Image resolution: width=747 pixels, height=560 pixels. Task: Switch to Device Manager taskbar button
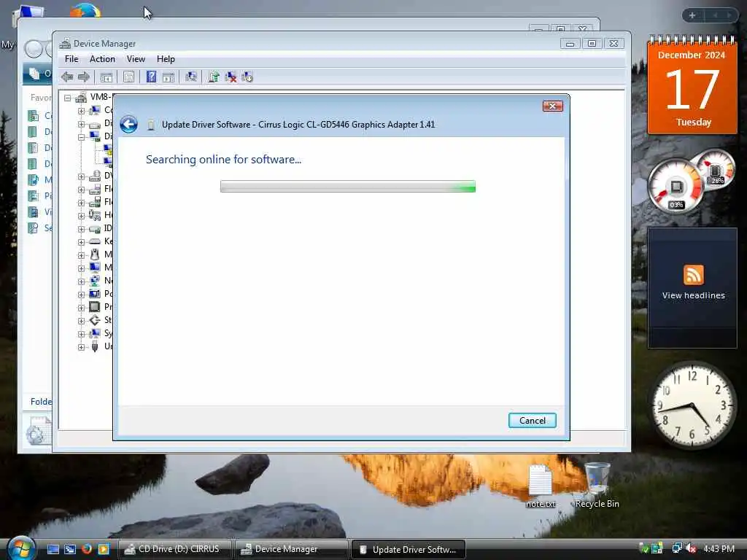(290, 549)
